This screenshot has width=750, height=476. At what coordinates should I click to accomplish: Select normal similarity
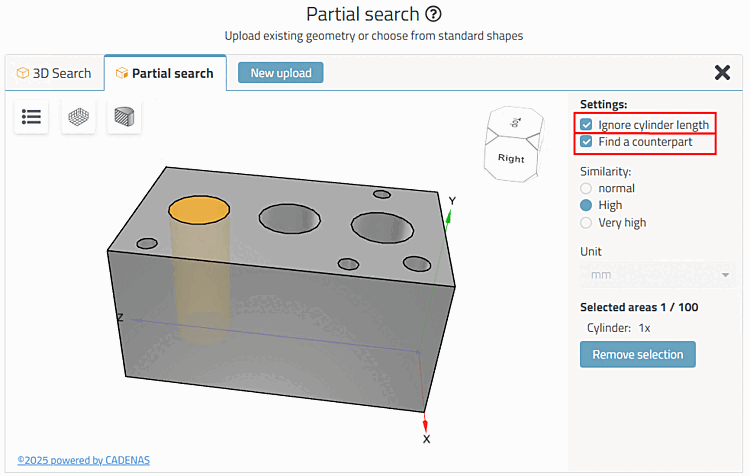point(587,188)
